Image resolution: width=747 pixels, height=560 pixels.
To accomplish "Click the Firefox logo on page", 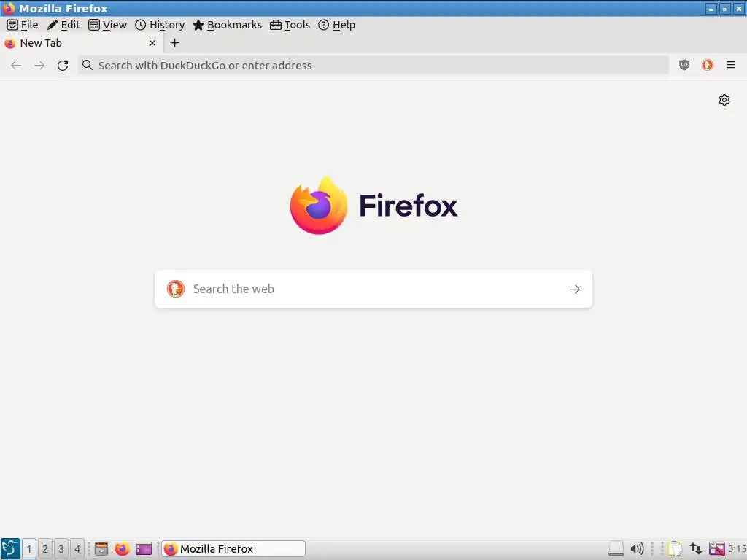I will 319,205.
